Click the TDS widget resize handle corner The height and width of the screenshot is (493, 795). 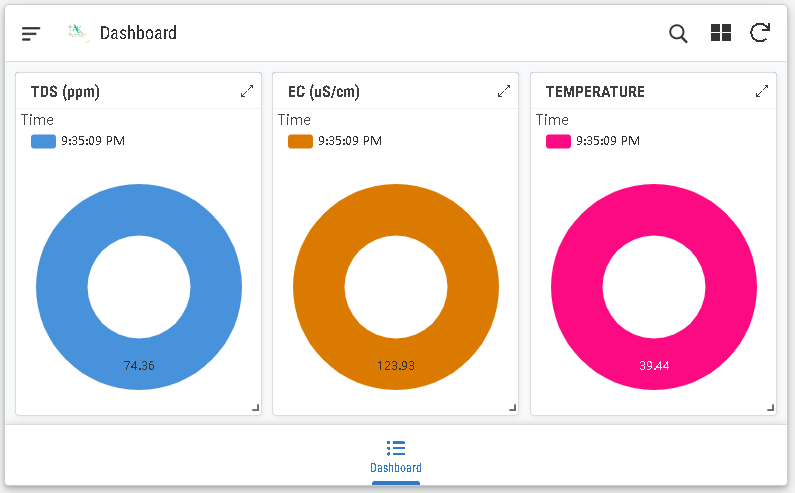(x=256, y=408)
